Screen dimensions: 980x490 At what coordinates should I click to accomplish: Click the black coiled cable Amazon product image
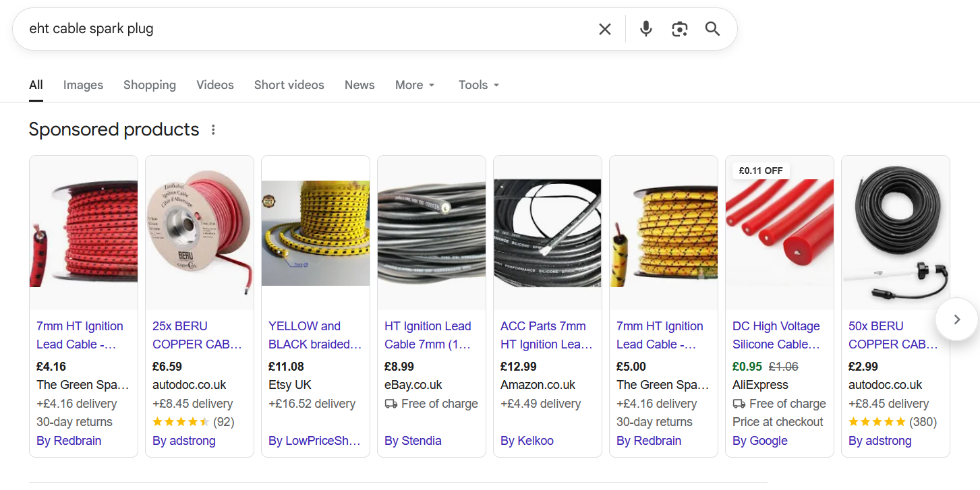point(547,233)
